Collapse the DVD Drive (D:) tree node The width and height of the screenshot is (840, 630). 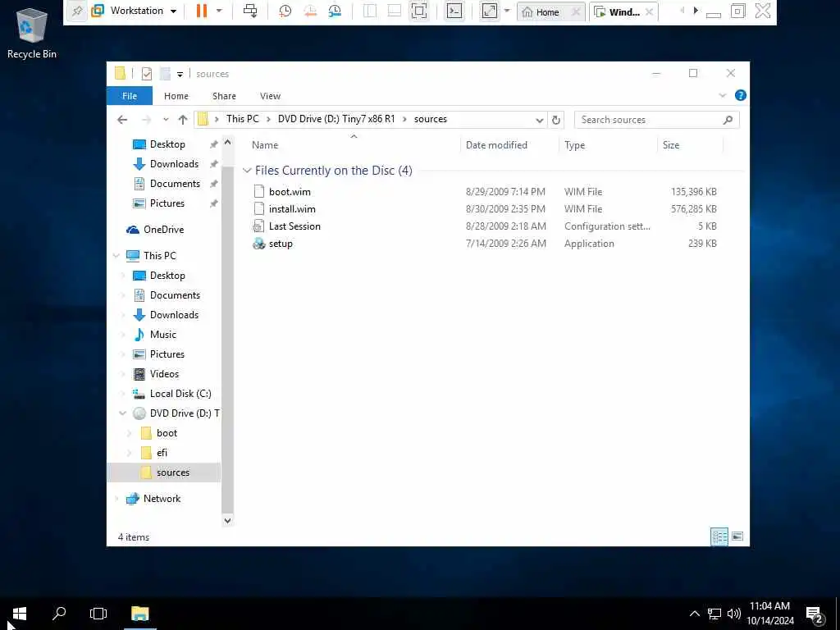pos(123,413)
